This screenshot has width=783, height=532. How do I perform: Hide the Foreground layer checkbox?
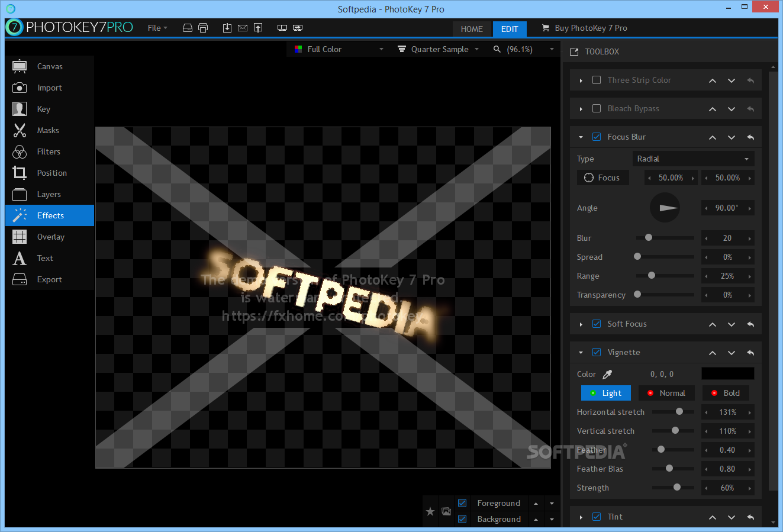(x=462, y=503)
